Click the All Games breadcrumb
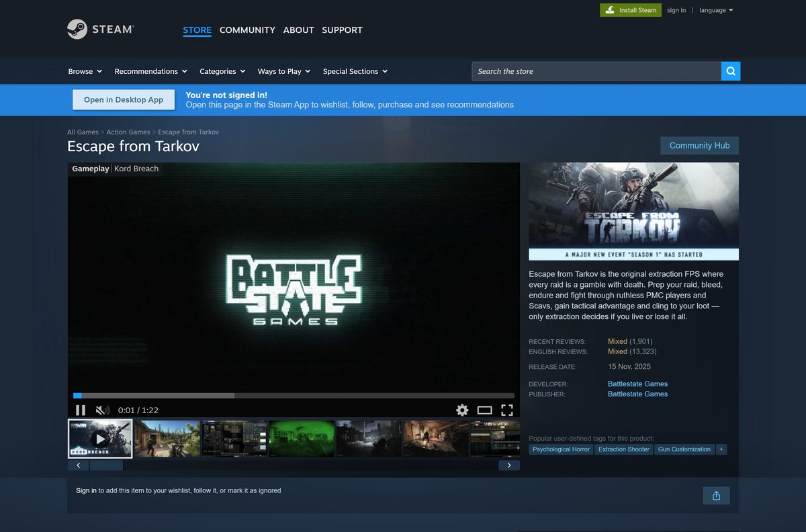The width and height of the screenshot is (806, 532). pyautogui.click(x=83, y=132)
